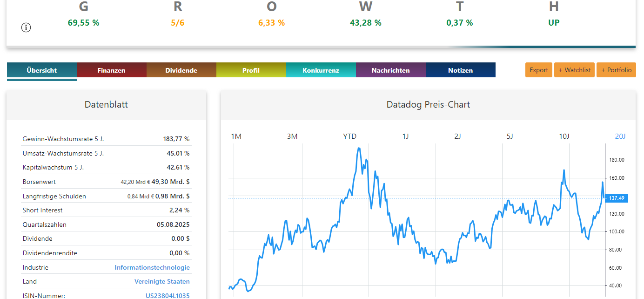Click O score 6,33 %
Viewport: 644px width, 299px height.
pyautogui.click(x=271, y=22)
